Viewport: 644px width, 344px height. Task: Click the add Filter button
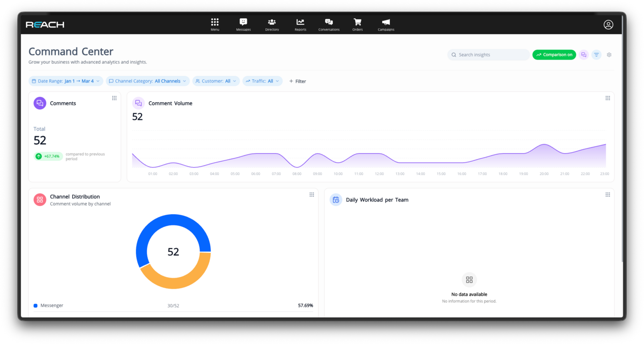tap(297, 81)
